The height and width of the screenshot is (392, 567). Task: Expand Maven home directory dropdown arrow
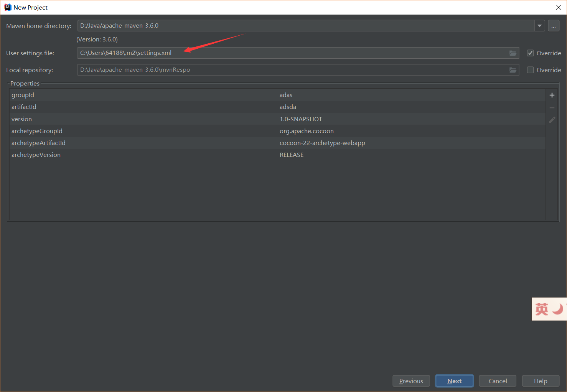point(539,26)
